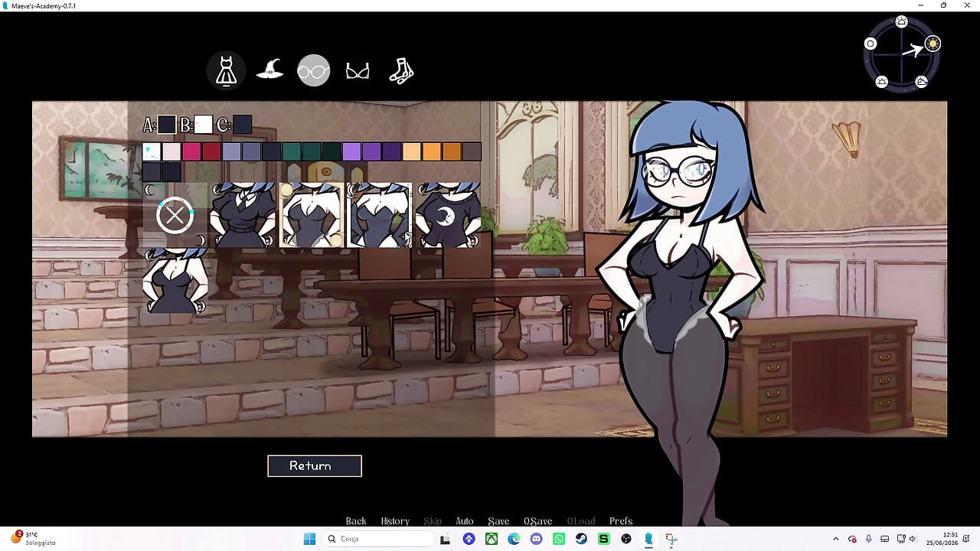Open Discord from taskbar

pyautogui.click(x=536, y=539)
